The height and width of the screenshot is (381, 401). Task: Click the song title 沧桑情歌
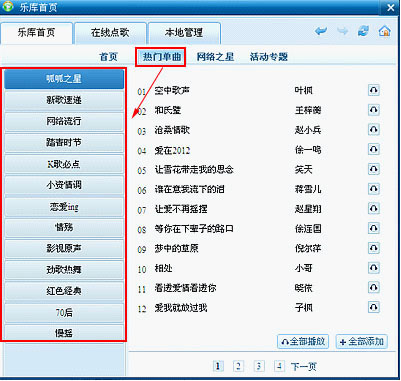pos(172,130)
